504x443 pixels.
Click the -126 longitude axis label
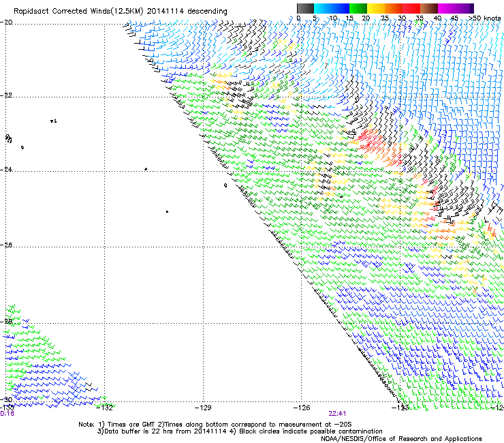302,408
